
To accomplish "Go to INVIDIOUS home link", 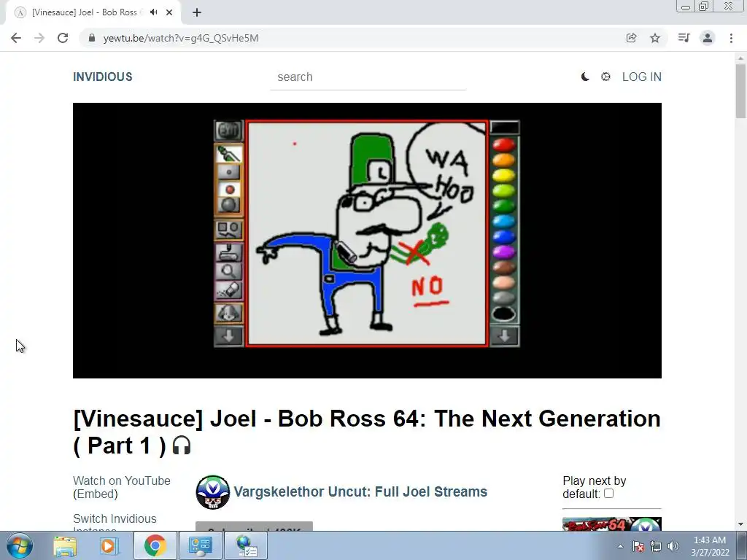I will [x=102, y=77].
